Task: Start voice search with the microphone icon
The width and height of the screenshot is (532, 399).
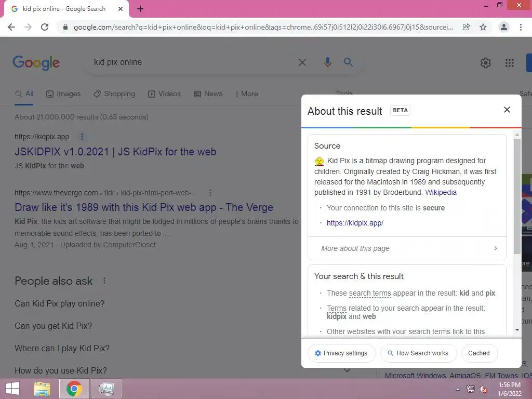Action: coord(328,62)
